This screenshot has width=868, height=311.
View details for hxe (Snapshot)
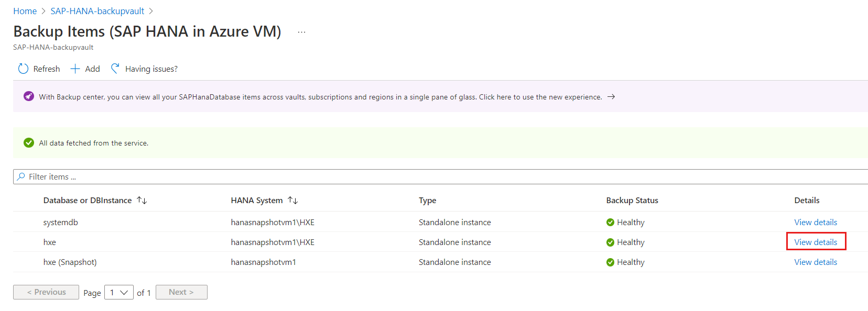tap(816, 262)
